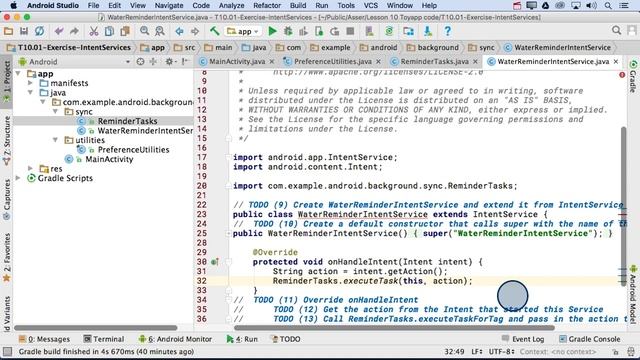Toggle the Captures side panel
This screenshot has width=640, height=360.
click(7, 200)
